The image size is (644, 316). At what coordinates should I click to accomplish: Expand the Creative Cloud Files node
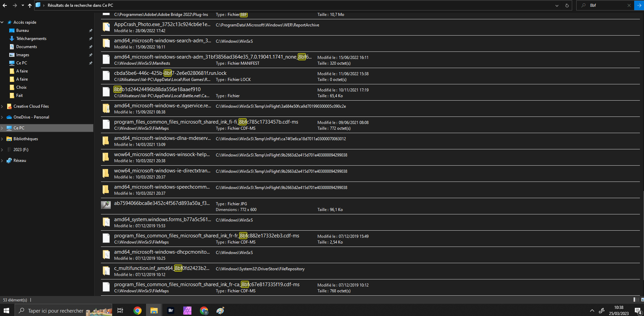(2, 106)
